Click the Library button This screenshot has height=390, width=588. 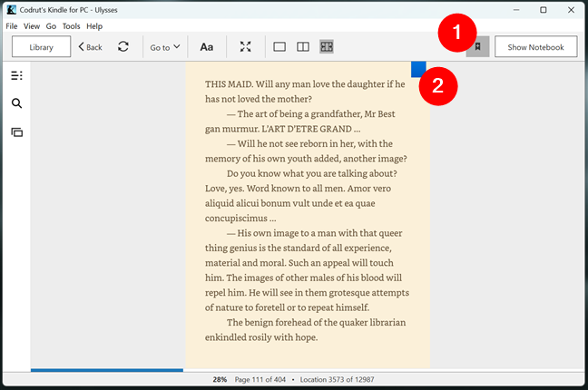coord(41,47)
